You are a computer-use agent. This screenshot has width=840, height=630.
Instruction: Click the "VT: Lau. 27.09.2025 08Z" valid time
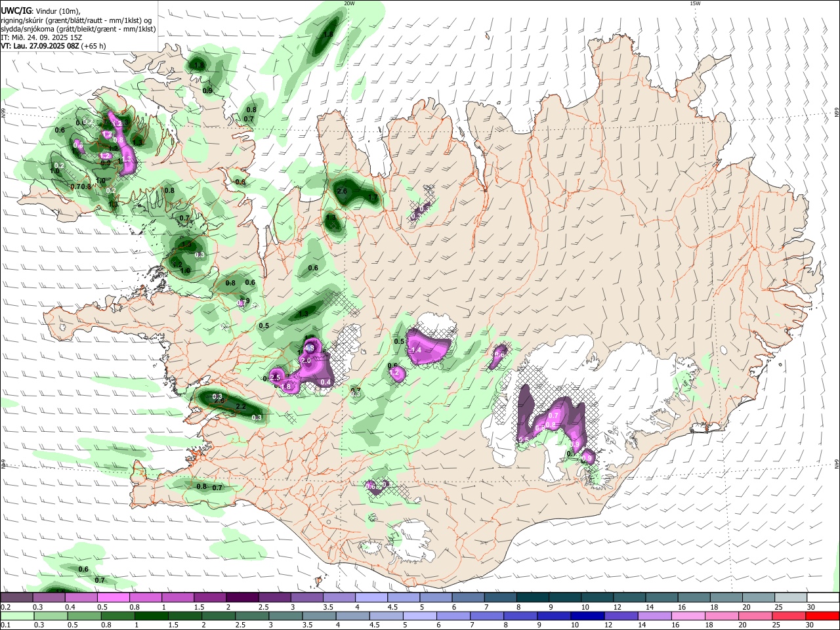39,46
